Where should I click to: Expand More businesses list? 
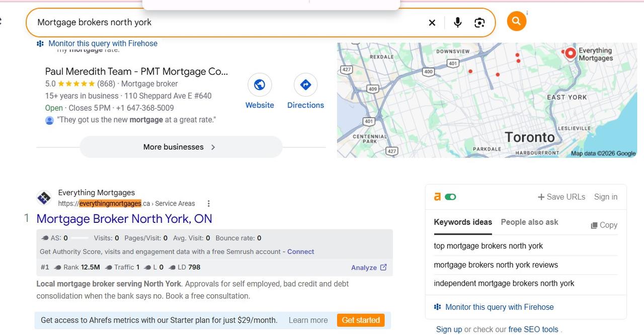click(x=181, y=147)
